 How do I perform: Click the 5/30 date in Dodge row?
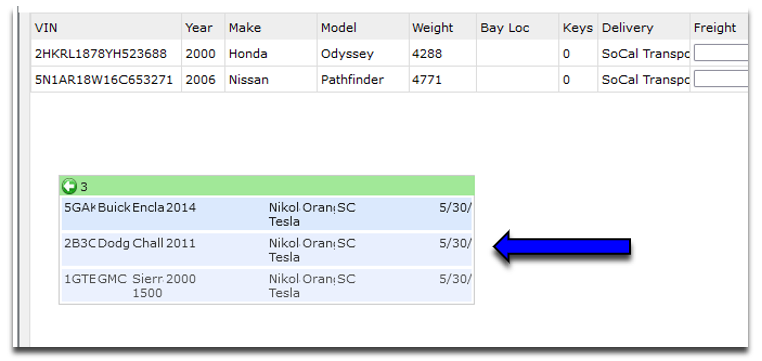[x=455, y=243]
